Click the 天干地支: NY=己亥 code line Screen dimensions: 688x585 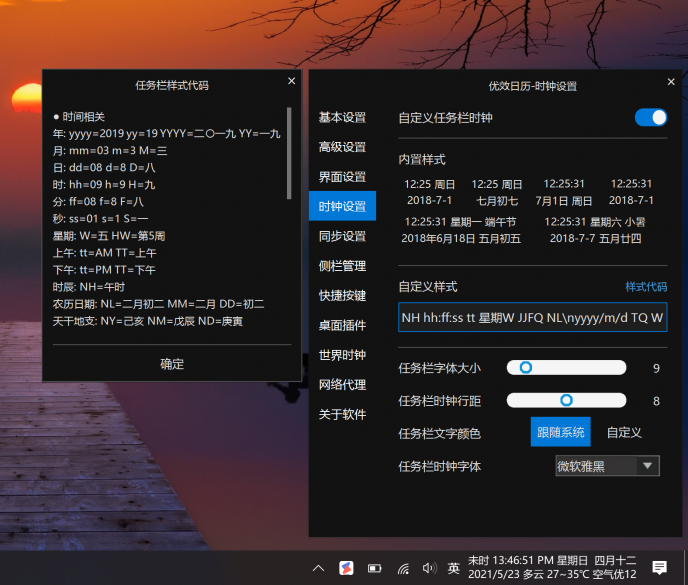click(x=148, y=321)
